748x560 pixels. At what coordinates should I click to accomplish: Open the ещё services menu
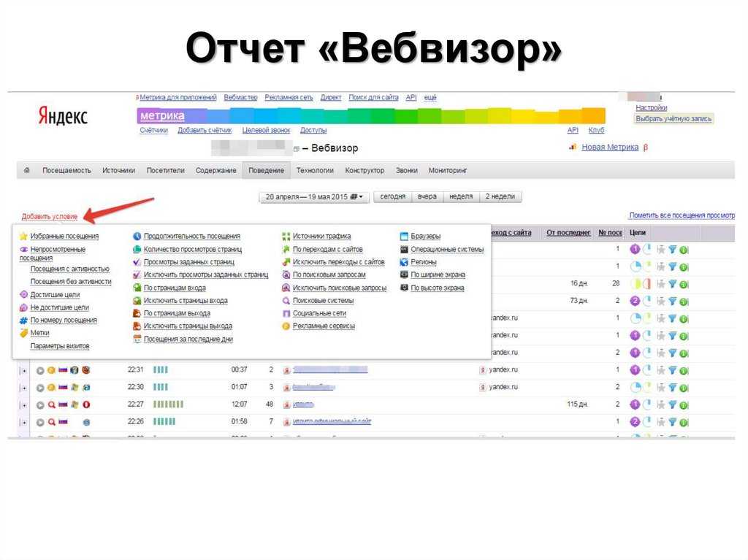[430, 97]
